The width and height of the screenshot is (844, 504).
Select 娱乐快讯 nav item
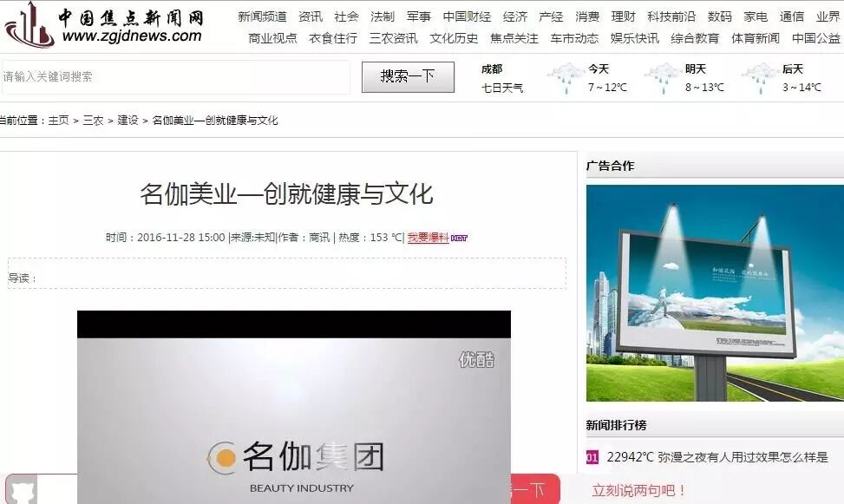pyautogui.click(x=634, y=38)
